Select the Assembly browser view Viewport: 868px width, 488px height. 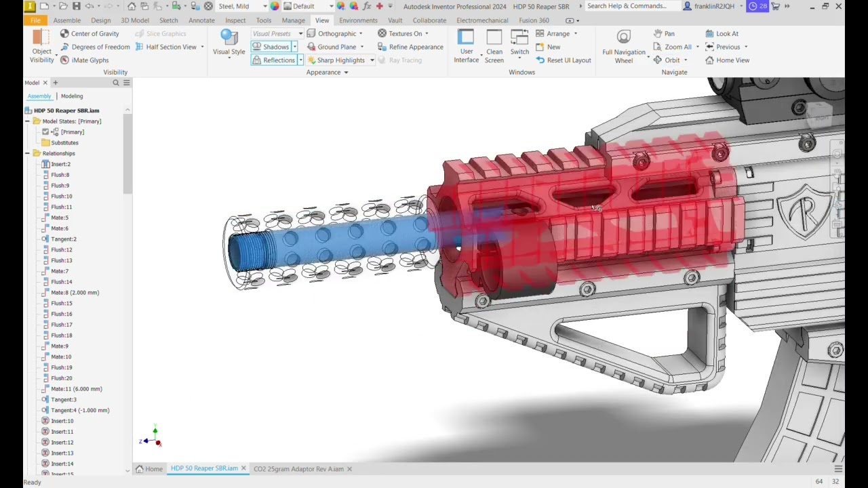tap(39, 96)
